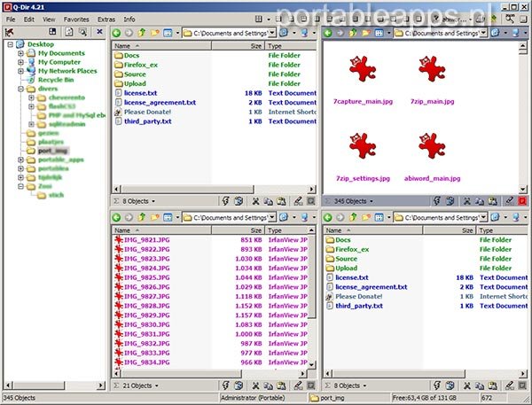The height and width of the screenshot is (405, 532).
Task: Expand the My Computer tree node
Action: 20,62
